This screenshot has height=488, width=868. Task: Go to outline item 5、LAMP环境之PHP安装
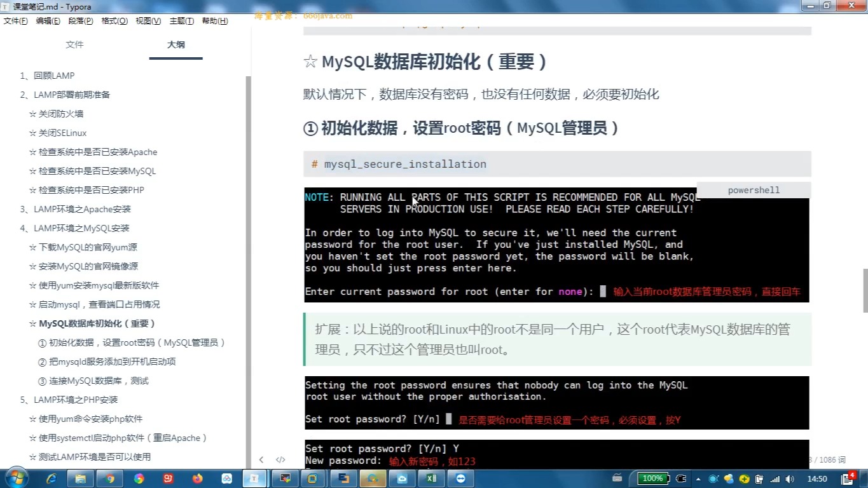tap(69, 400)
